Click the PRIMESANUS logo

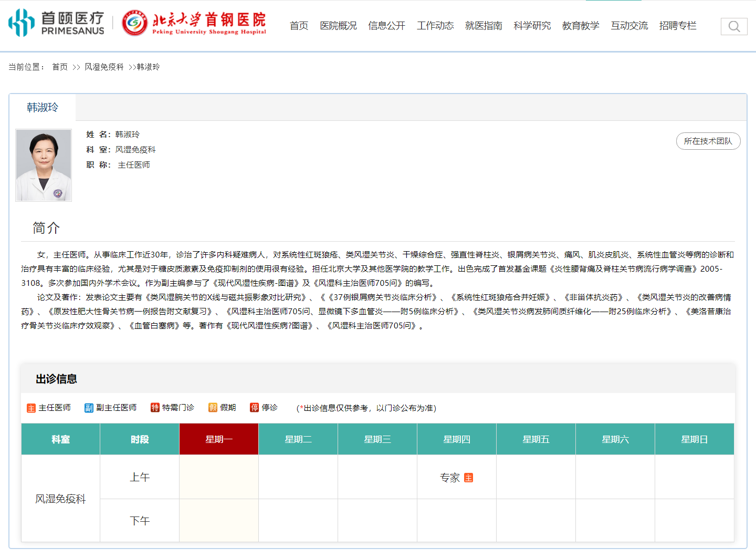[56, 24]
